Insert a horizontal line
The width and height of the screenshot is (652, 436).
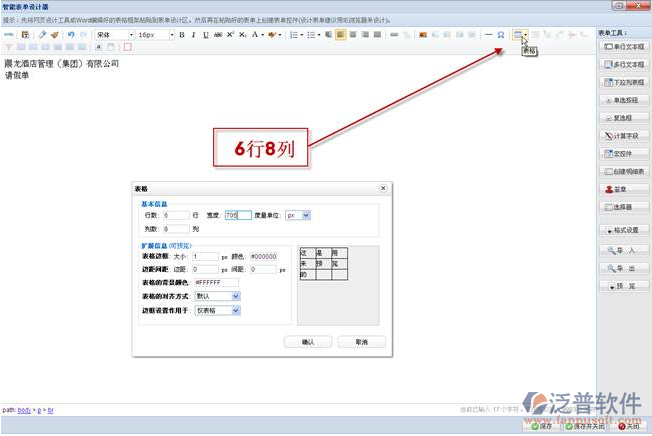pos(488,35)
